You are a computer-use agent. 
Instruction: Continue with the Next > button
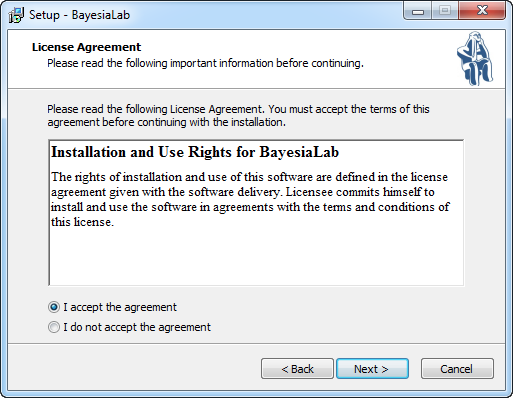coord(372,369)
